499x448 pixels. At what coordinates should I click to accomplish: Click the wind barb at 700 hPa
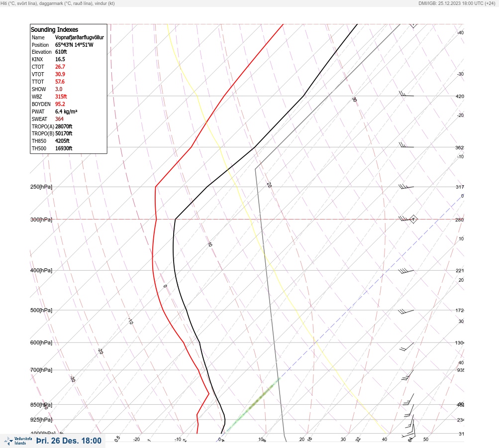tap(407, 375)
